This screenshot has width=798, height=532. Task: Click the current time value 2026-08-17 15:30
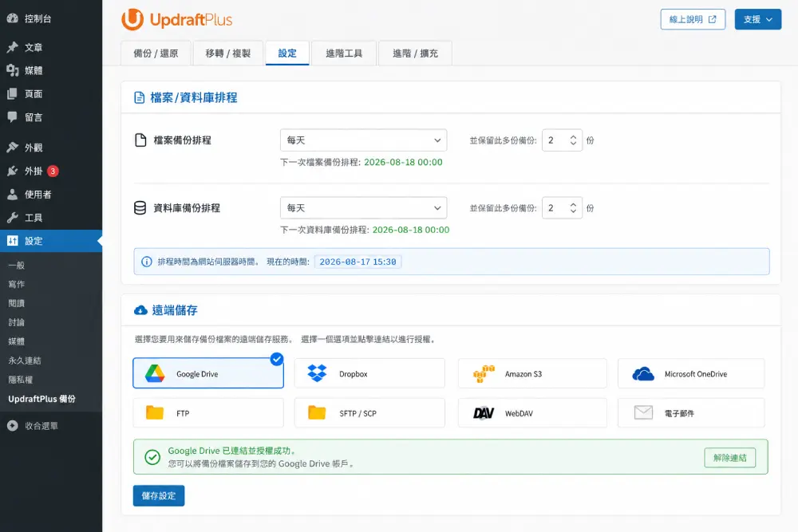[358, 262]
